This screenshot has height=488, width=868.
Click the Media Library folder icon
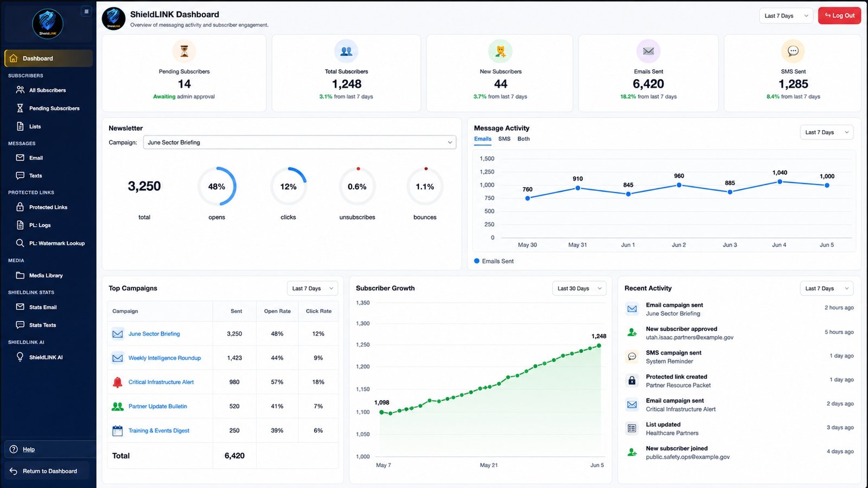pos(20,275)
